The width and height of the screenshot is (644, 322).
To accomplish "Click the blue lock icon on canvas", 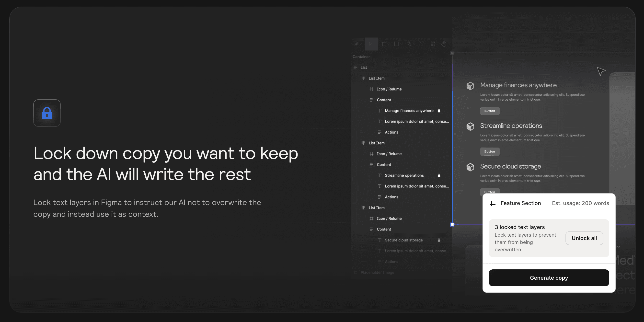I will [47, 113].
